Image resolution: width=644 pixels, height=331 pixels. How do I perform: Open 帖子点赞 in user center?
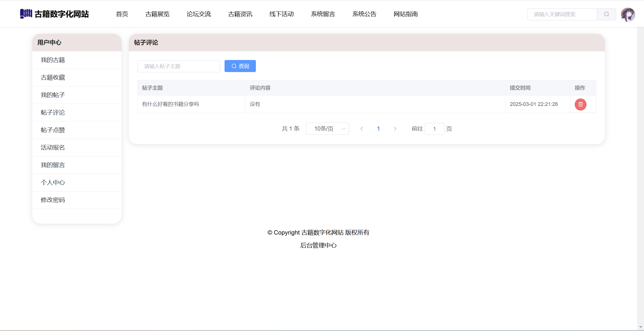click(53, 130)
